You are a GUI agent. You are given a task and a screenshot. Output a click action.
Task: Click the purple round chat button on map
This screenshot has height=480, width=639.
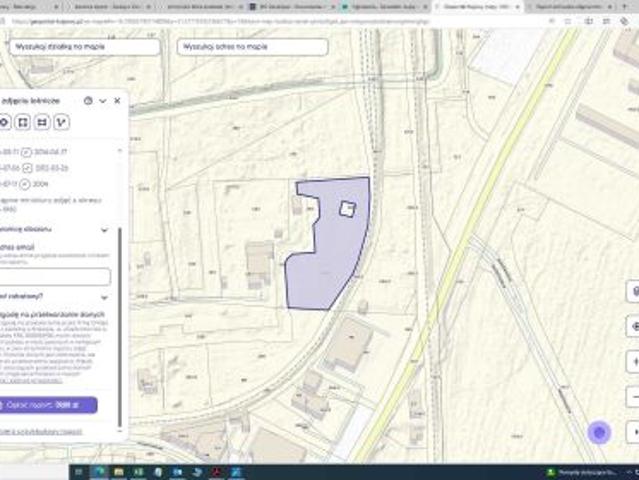[599, 432]
